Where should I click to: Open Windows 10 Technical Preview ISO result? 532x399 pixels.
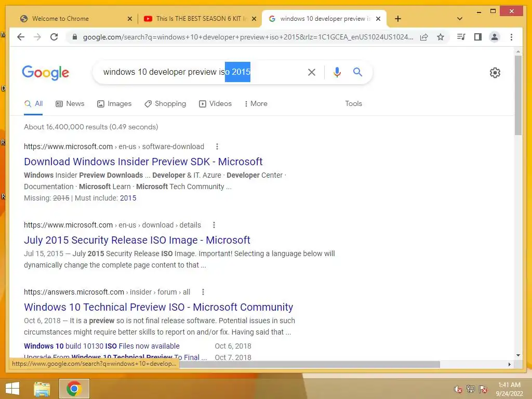point(158,307)
